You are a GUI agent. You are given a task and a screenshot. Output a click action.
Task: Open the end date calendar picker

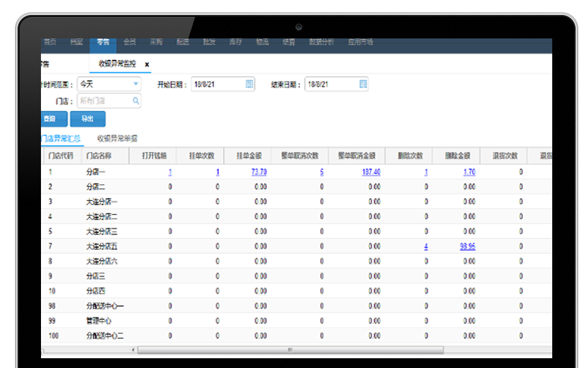(363, 84)
